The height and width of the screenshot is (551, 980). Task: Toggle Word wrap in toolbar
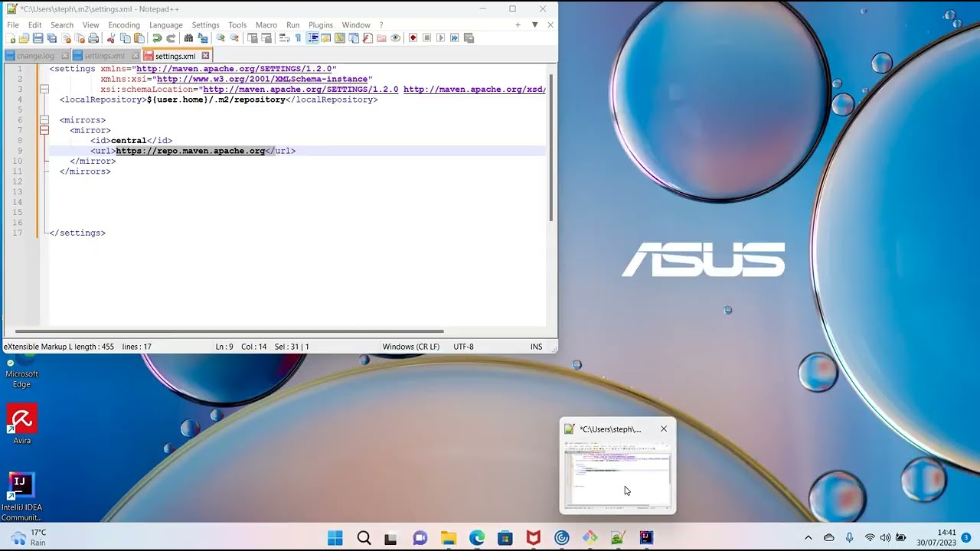(x=284, y=37)
